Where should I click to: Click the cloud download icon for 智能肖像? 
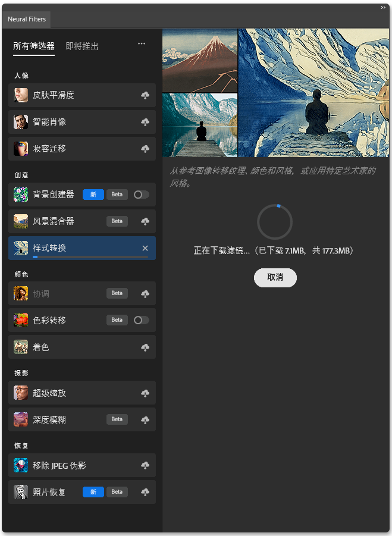(x=145, y=122)
